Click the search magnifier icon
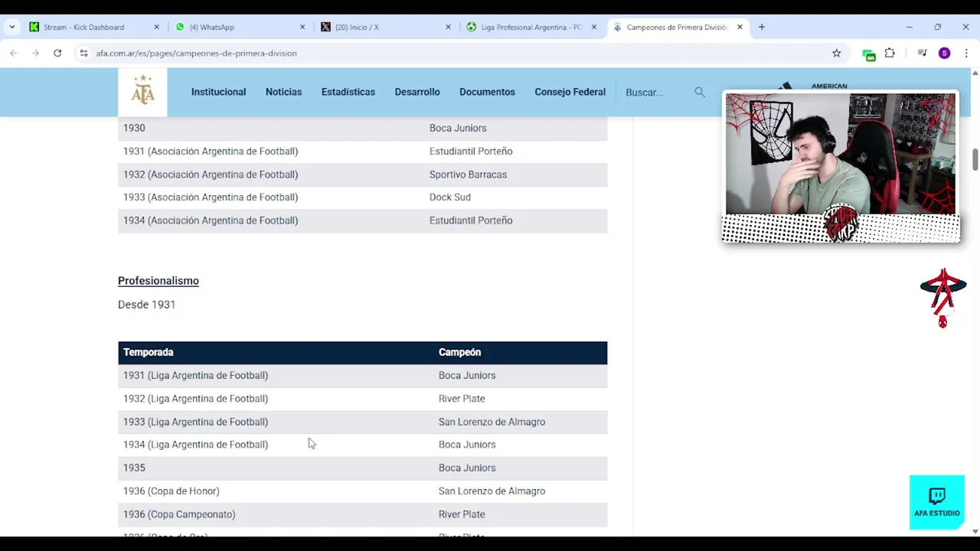Image resolution: width=980 pixels, height=551 pixels. [699, 92]
